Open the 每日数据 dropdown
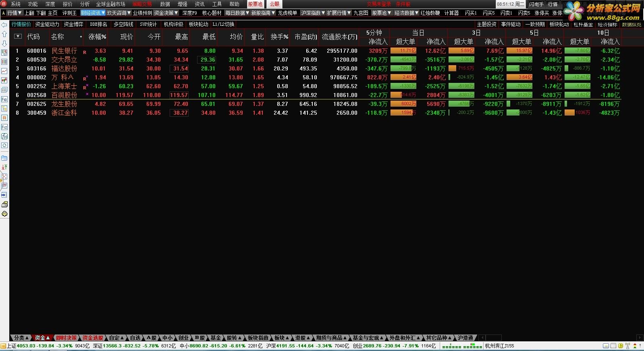Viewport: 644px width, 351px height. (237, 13)
